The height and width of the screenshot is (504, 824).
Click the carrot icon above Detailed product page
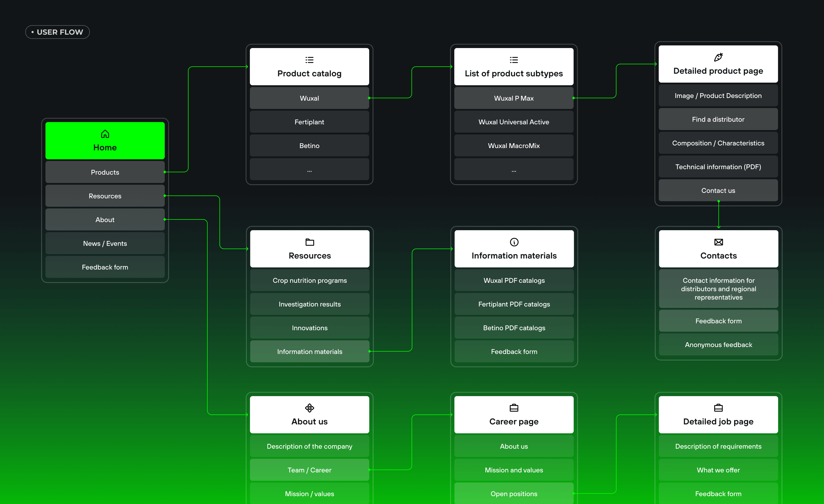coord(718,57)
